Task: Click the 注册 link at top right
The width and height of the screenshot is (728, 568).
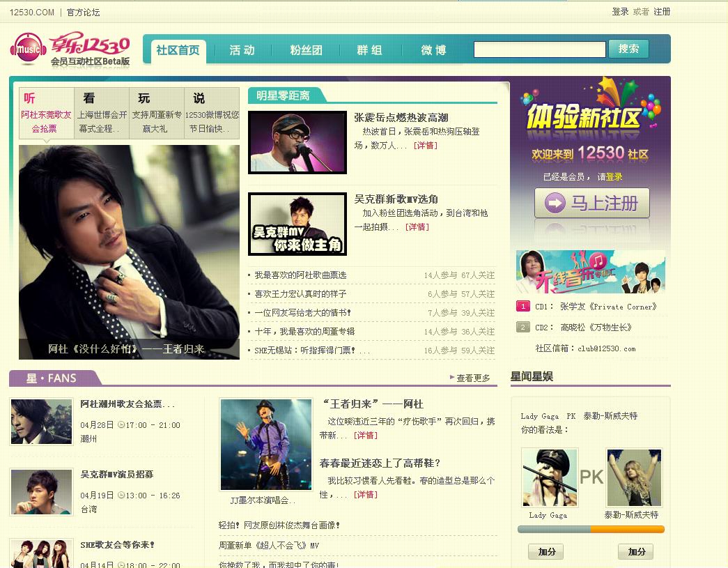Action: tap(662, 12)
